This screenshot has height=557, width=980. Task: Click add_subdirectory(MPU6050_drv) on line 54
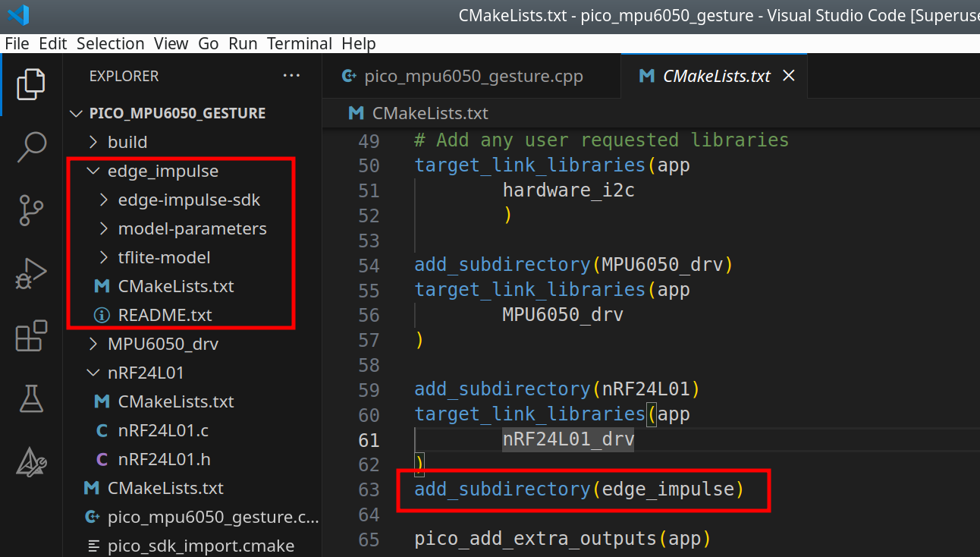(574, 265)
